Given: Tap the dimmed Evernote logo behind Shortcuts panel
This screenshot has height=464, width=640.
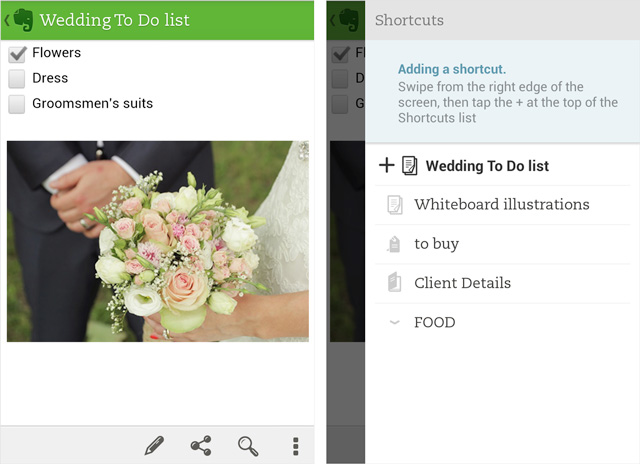Looking at the screenshot, I should (x=349, y=20).
